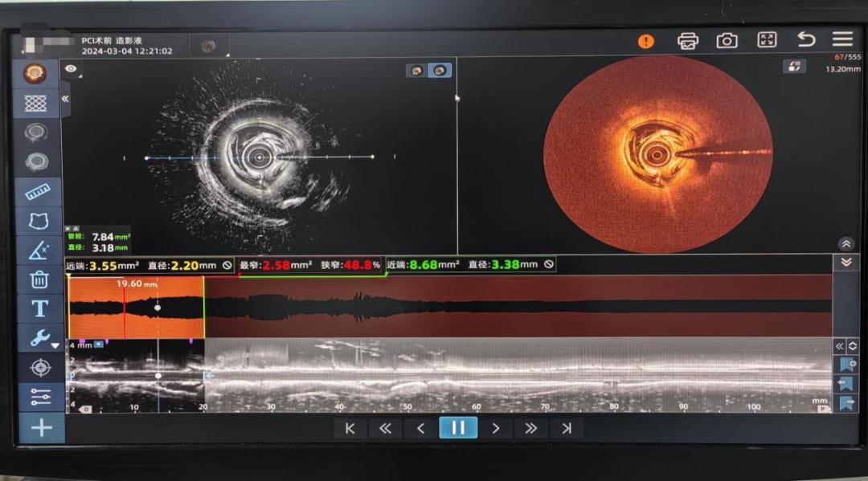Click the swap view icon near frame counter

[794, 67]
